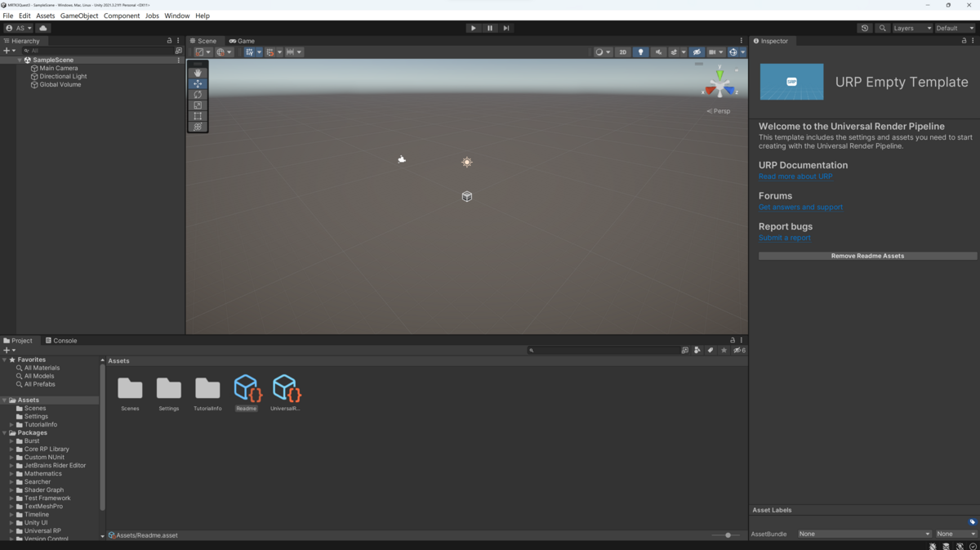Open scene camera settings dropdown

click(x=716, y=52)
